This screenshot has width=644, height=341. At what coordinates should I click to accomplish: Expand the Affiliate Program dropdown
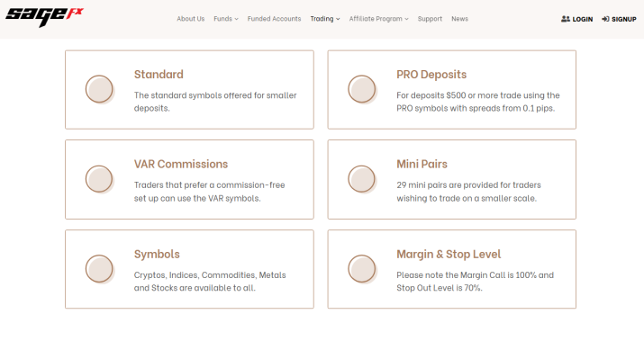click(378, 19)
